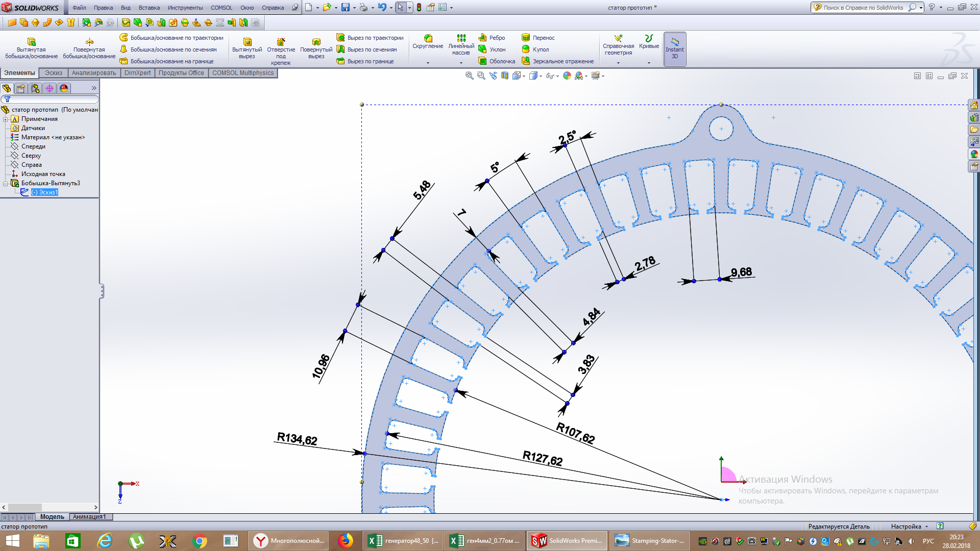Click the Rebuild traffic light icon
The width and height of the screenshot is (980, 551).
click(419, 7)
